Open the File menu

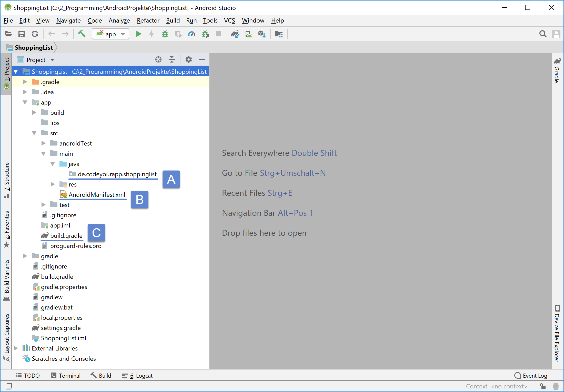click(x=8, y=20)
